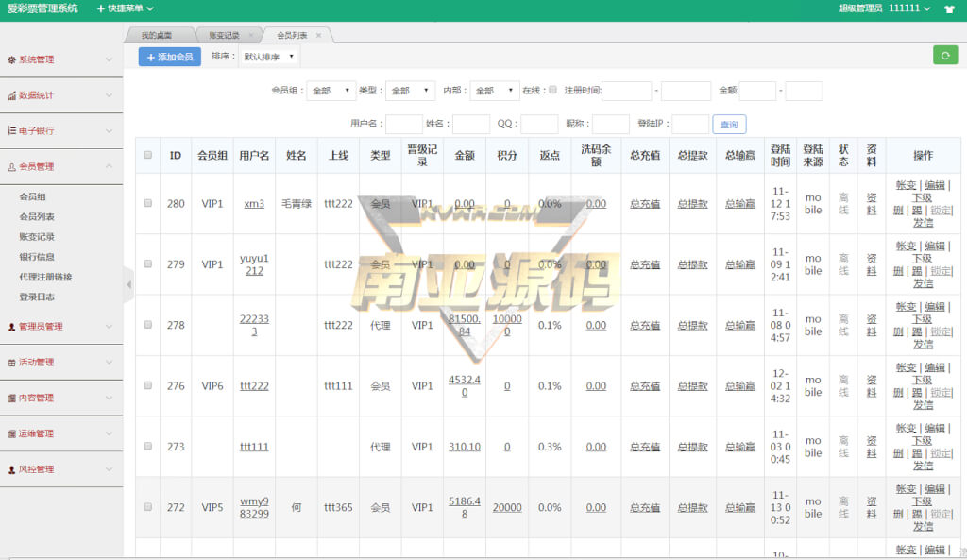Click the 下级 action in row 278

pos(922,319)
